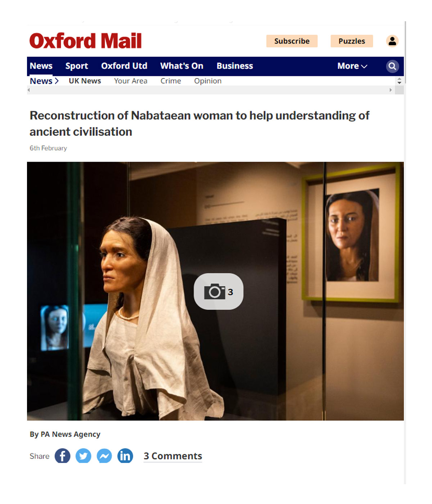Go to Oxford Mail homepage logo
432x504 pixels.
(86, 41)
